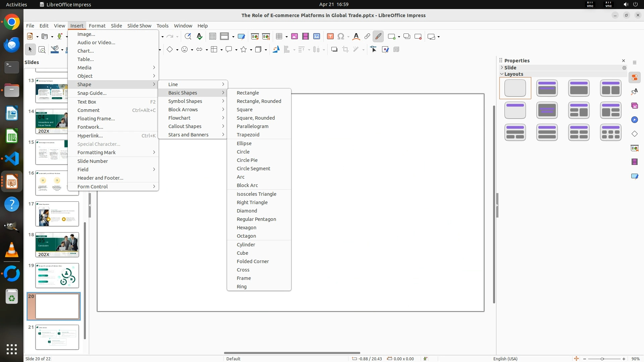This screenshot has height=362, width=644.
Task: Select slide 19 thumbnail
Action: (57, 276)
